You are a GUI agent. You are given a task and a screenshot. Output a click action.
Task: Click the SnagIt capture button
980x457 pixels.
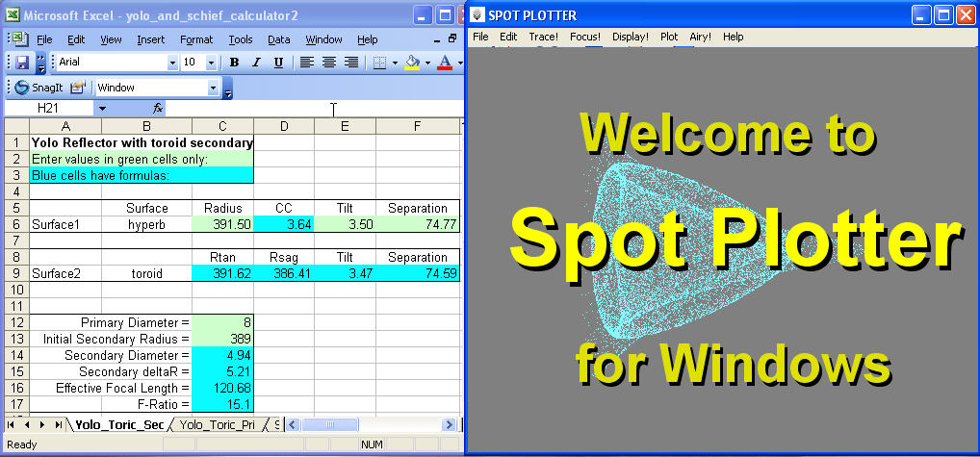click(39, 88)
